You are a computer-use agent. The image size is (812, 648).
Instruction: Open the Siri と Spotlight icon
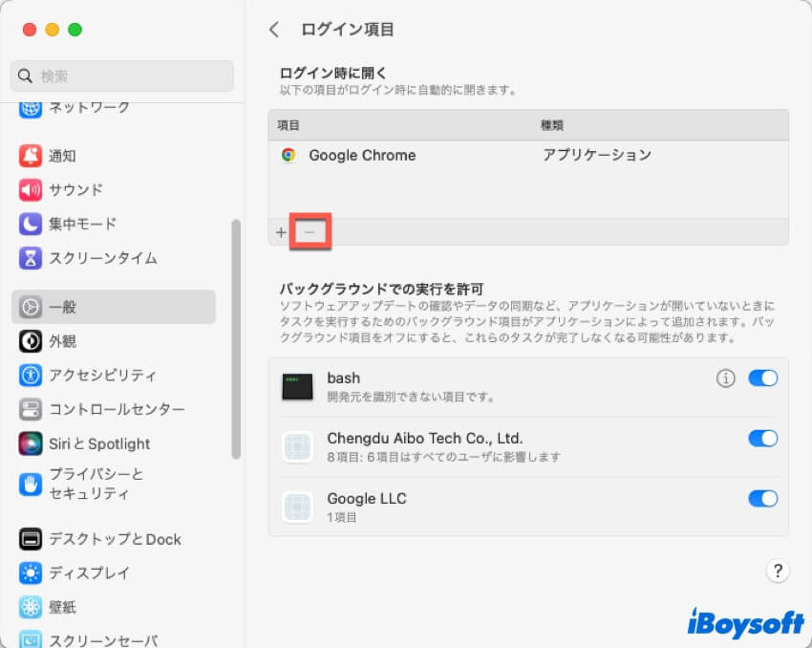[31, 443]
